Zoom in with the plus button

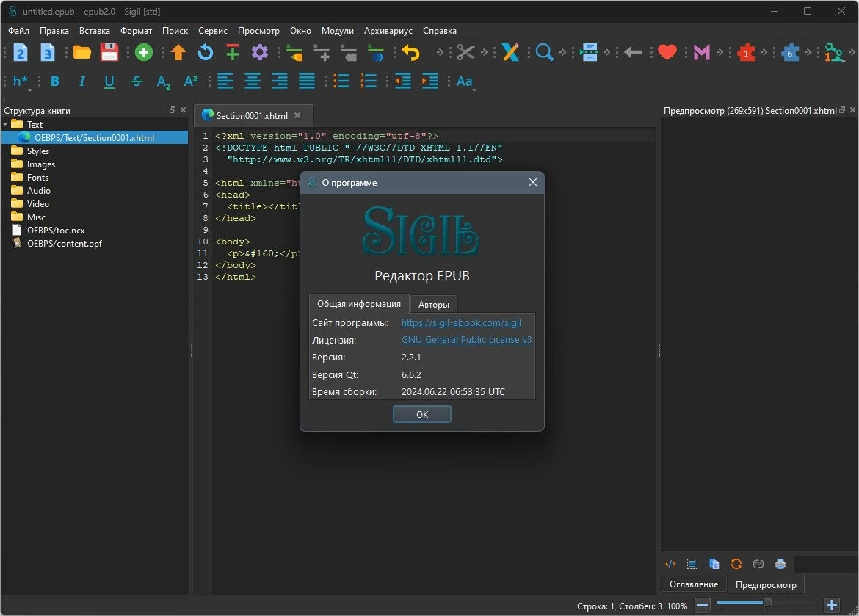point(832,606)
